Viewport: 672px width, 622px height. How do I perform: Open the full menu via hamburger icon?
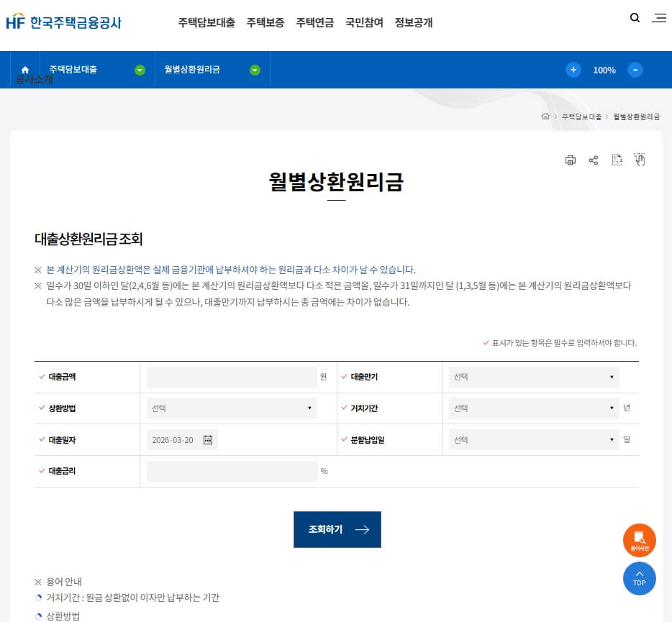(659, 19)
